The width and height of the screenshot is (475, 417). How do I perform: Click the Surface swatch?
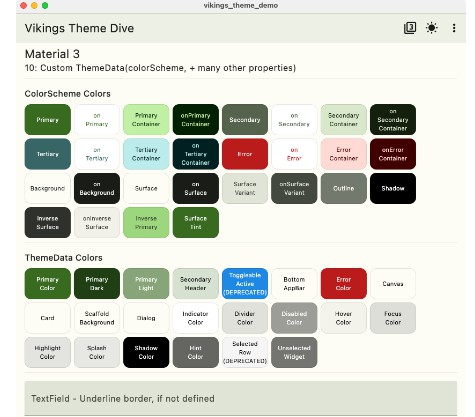click(146, 188)
